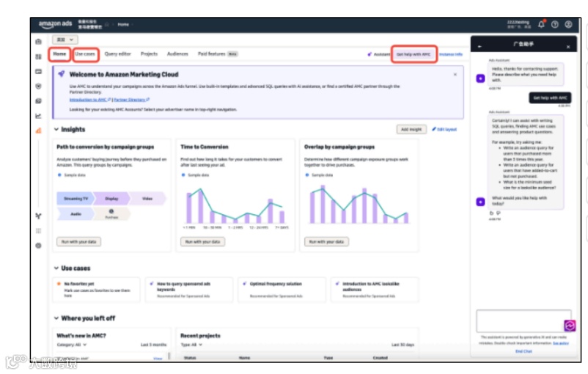Switch to the Use cases tab
The height and width of the screenshot is (374, 588).
point(85,54)
